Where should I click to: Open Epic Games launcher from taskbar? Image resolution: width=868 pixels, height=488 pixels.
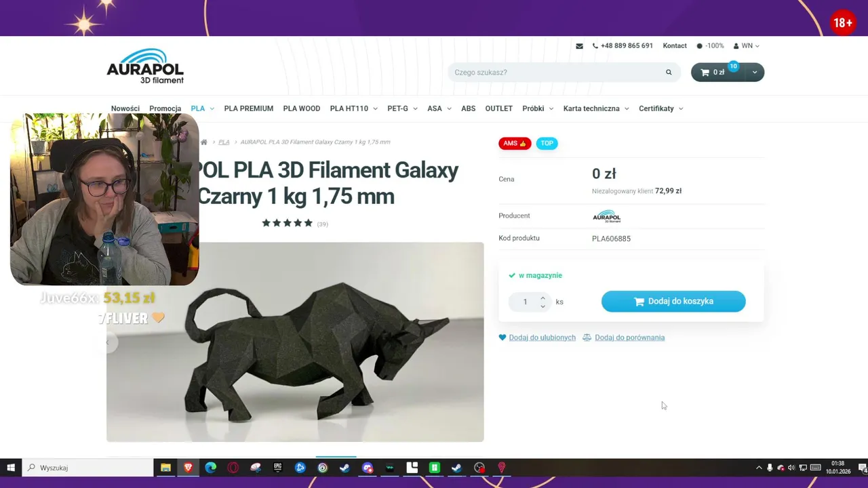click(278, 468)
